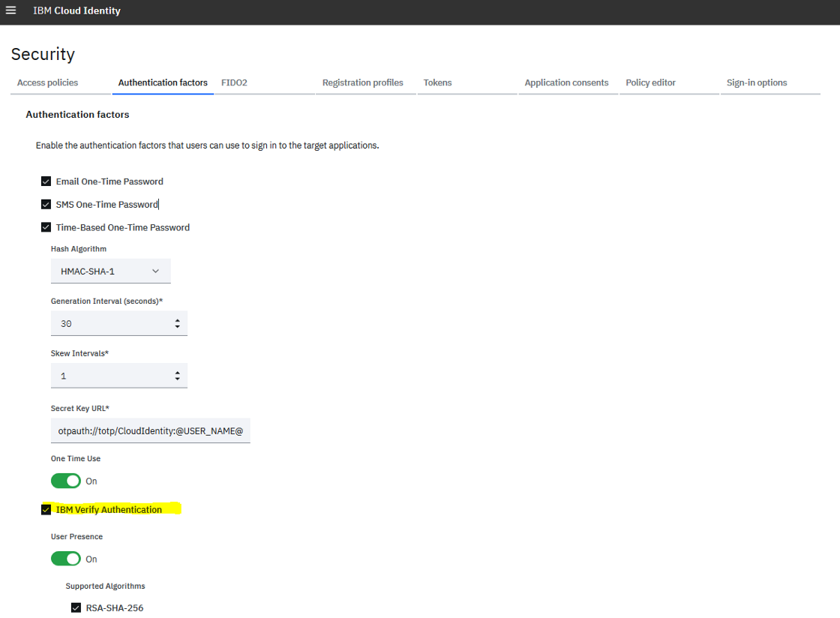This screenshot has height=618, width=840.
Task: Click the Email One-Time Password label
Action: (x=109, y=181)
